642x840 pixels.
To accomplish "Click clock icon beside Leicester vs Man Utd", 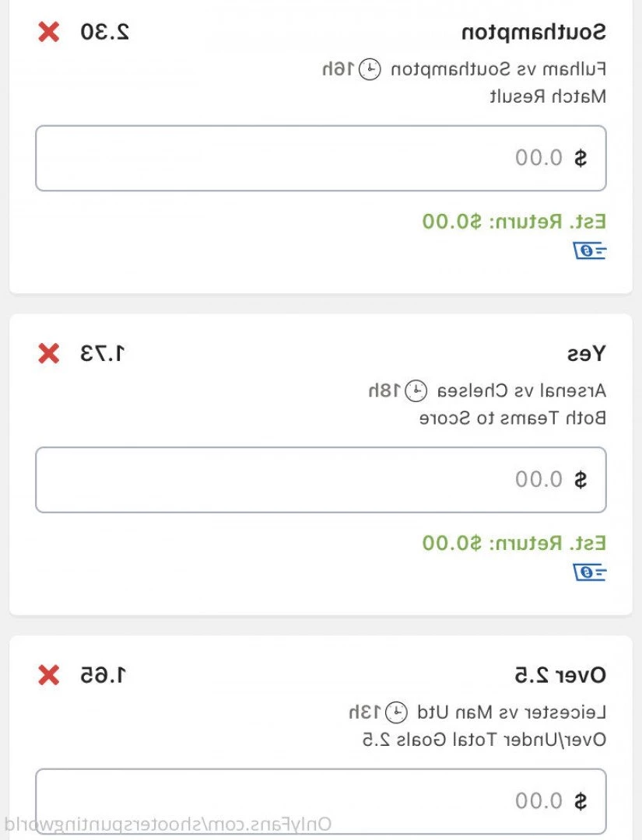I will click(x=397, y=712).
